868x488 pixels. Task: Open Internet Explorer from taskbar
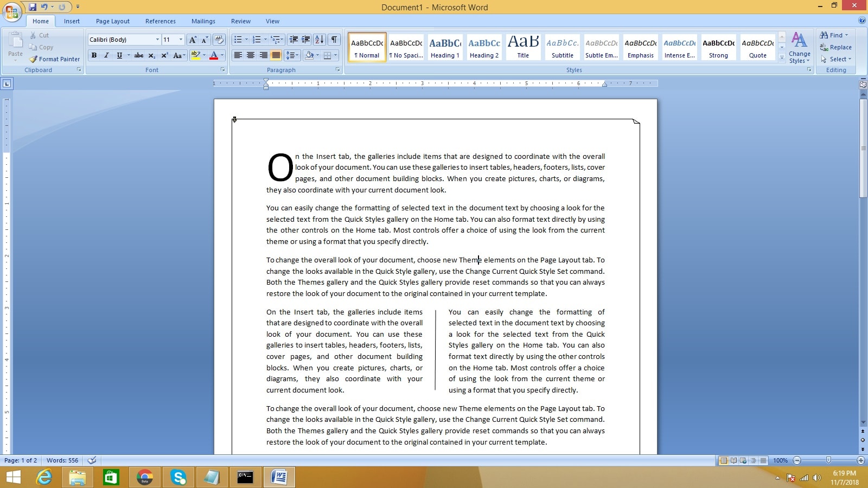coord(44,477)
